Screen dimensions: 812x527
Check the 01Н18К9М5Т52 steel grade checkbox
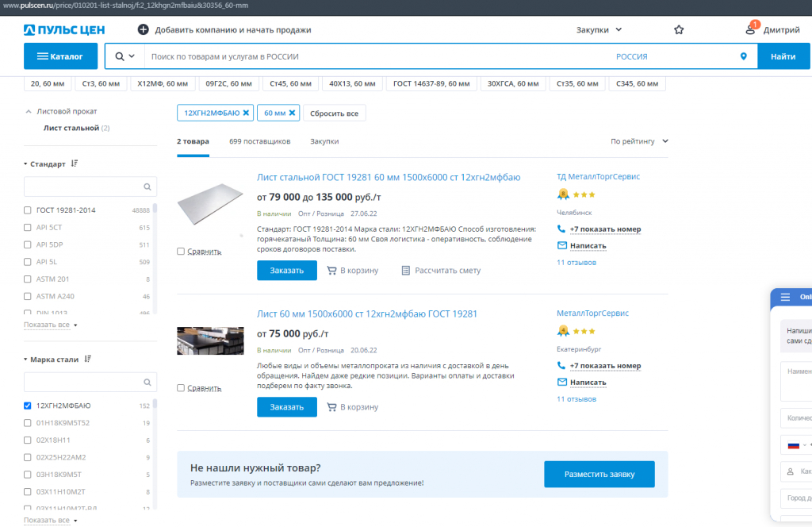click(x=28, y=422)
